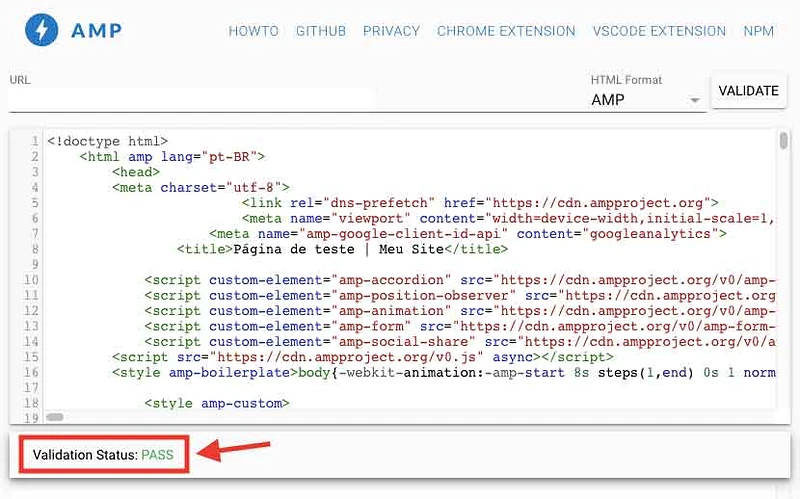800x499 pixels.
Task: Click the 'HTML Format' label
Action: click(x=626, y=80)
